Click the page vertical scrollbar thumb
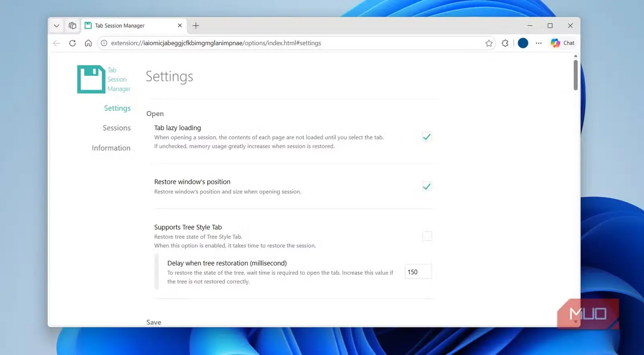Image resolution: width=644 pixels, height=355 pixels. pos(576,75)
